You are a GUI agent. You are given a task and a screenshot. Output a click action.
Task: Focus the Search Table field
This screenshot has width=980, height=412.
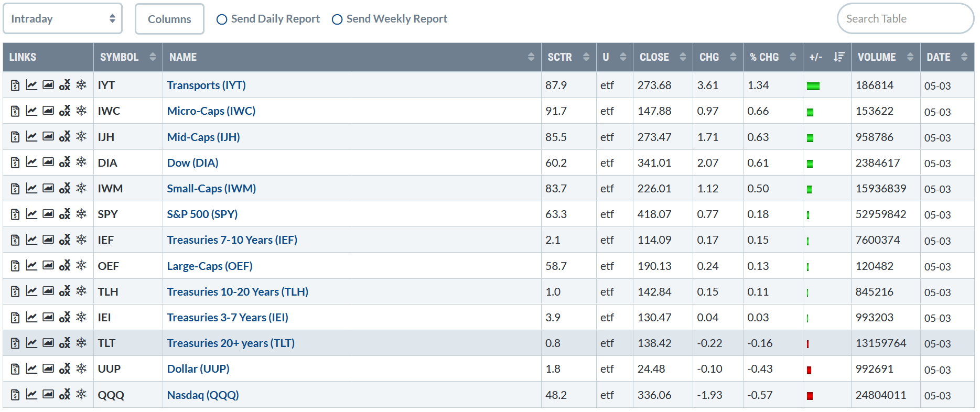[906, 18]
